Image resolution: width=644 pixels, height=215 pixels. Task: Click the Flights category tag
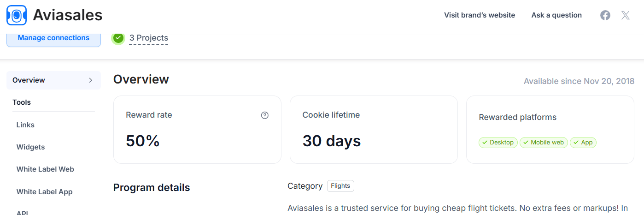coord(340,186)
